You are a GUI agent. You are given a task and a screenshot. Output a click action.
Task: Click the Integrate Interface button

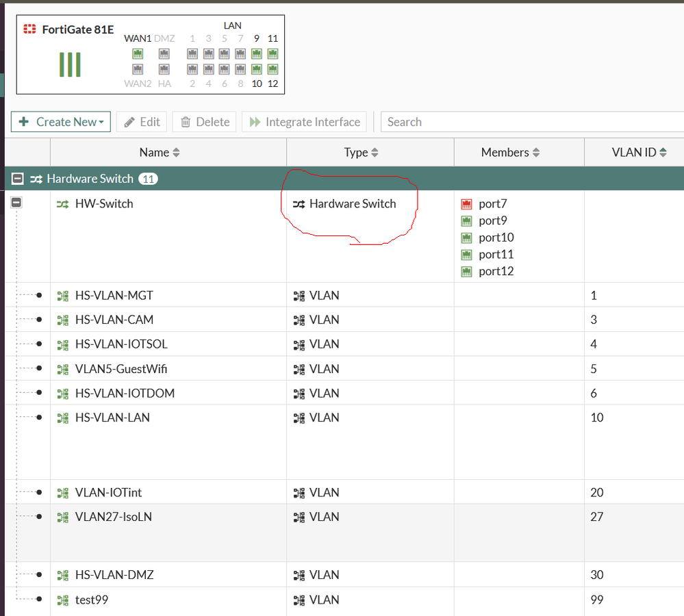(x=305, y=122)
